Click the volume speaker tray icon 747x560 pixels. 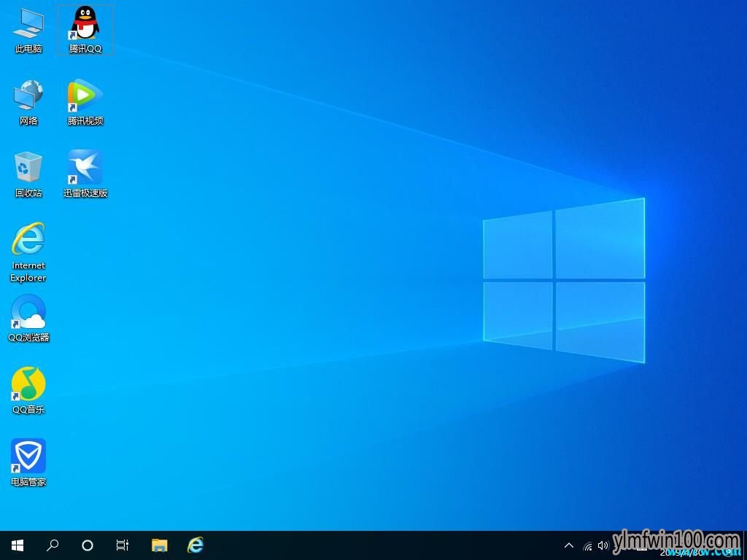tap(603, 545)
